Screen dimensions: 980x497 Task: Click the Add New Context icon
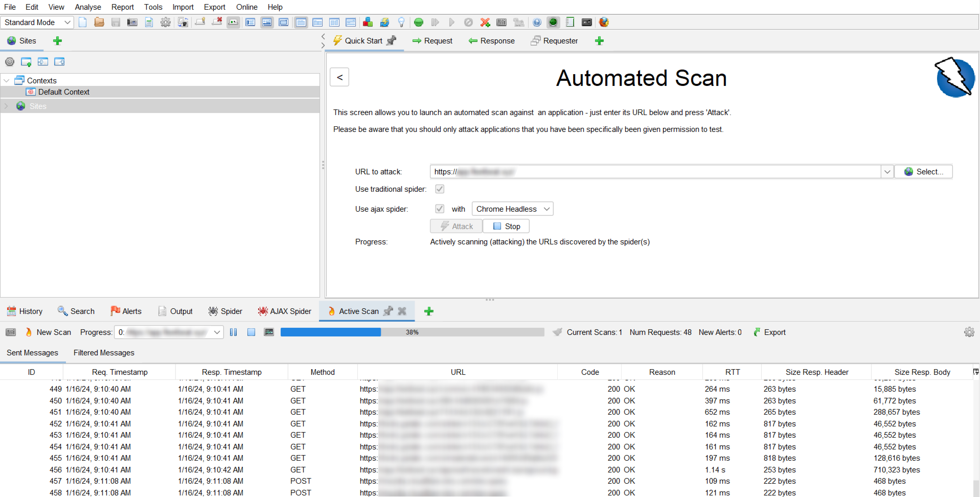pyautogui.click(x=26, y=62)
